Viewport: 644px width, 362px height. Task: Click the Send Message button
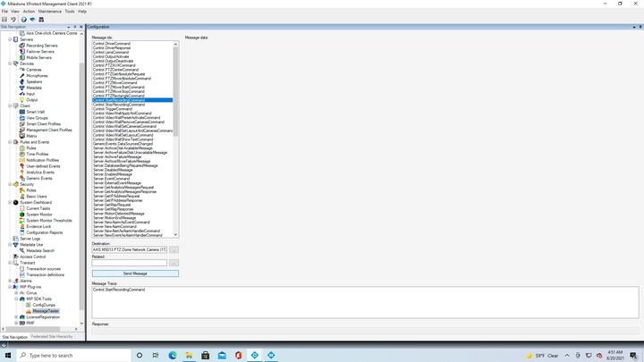pyautogui.click(x=135, y=274)
